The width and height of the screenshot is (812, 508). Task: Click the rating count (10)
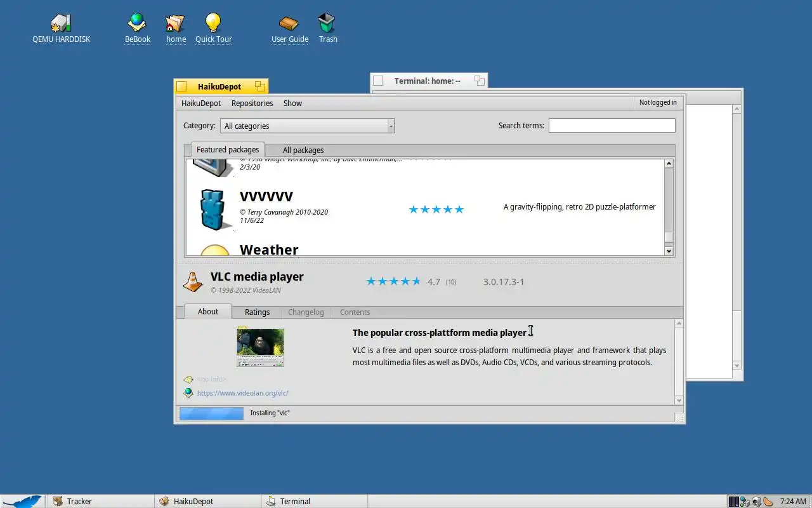pos(450,282)
